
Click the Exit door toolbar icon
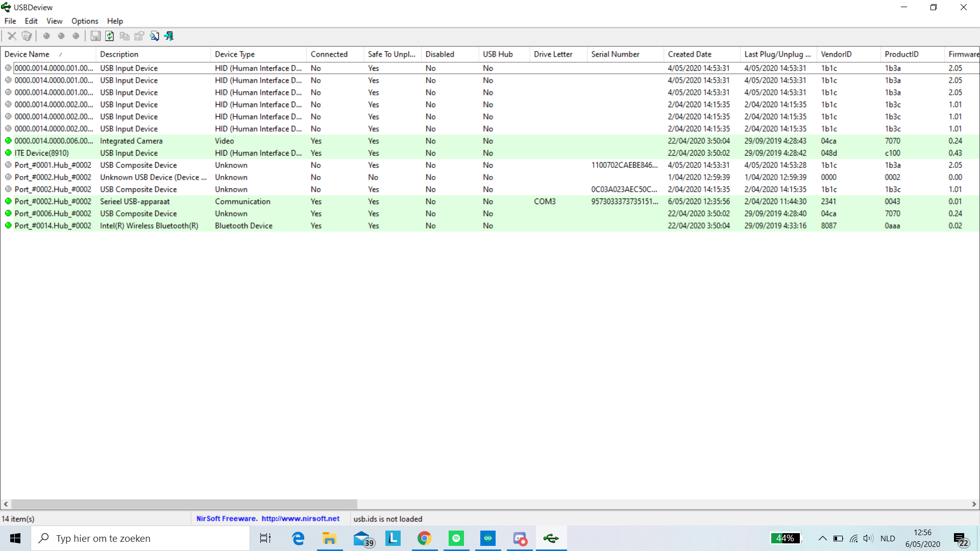[169, 36]
